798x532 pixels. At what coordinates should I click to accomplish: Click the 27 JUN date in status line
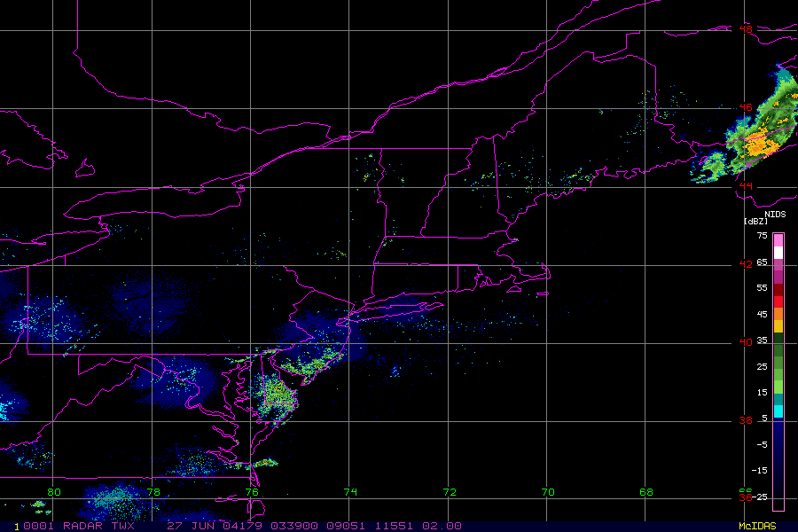pyautogui.click(x=191, y=526)
